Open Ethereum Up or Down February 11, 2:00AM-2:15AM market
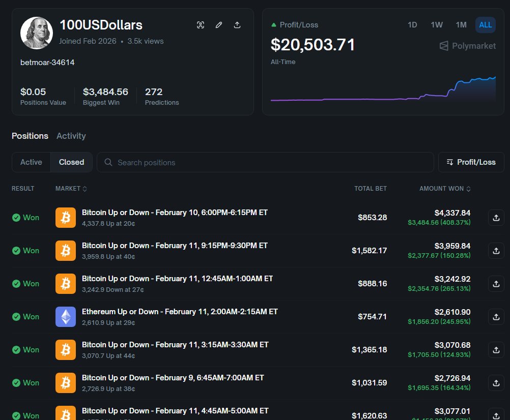 (180, 312)
